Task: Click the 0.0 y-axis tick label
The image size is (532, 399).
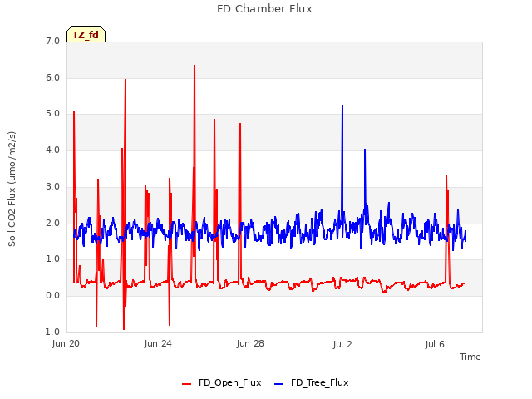Action: [x=52, y=296]
